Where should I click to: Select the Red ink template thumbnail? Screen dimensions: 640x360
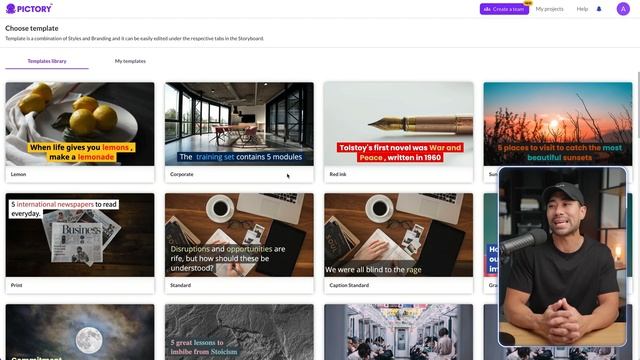pos(399,124)
